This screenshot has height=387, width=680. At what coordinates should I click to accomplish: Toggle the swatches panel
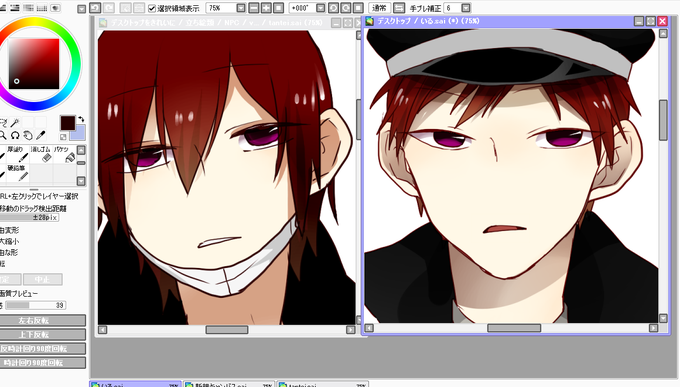tap(42, 8)
